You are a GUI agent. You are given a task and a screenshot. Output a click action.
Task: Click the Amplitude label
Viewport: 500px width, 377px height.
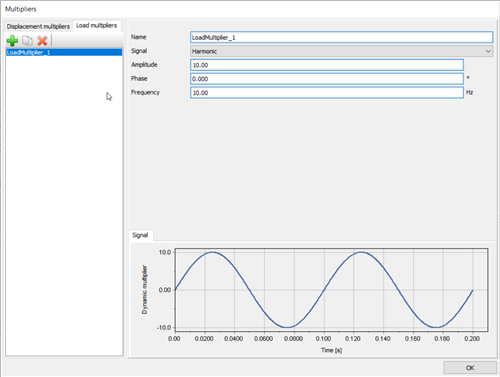click(144, 65)
